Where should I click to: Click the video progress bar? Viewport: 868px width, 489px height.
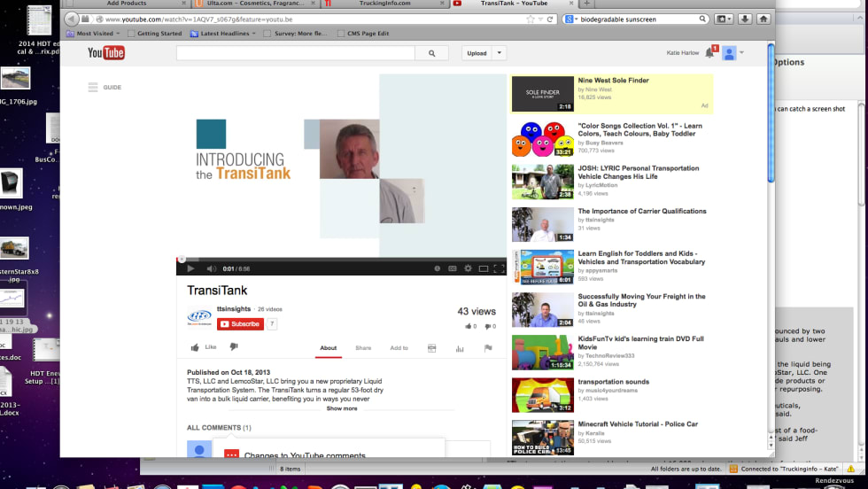(341, 260)
